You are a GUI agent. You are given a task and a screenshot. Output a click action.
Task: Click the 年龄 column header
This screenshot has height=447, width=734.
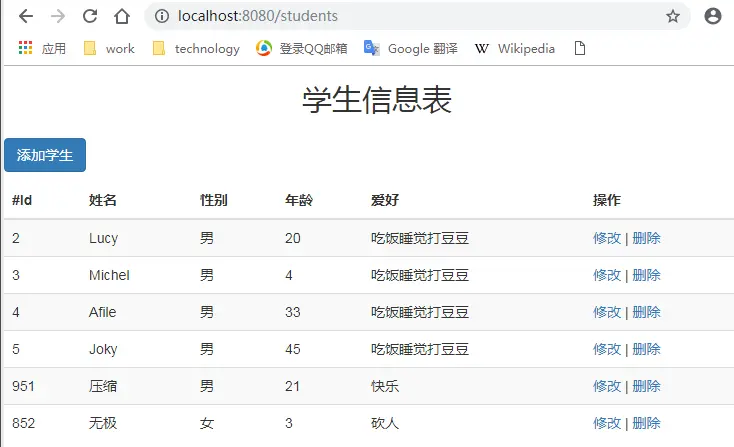pyautogui.click(x=299, y=200)
